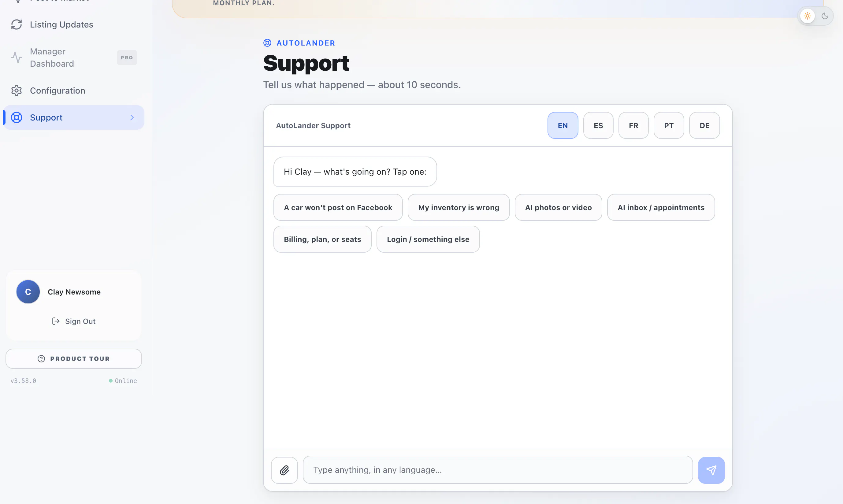Click the Product Tour question mark icon
The width and height of the screenshot is (843, 504).
(x=41, y=359)
